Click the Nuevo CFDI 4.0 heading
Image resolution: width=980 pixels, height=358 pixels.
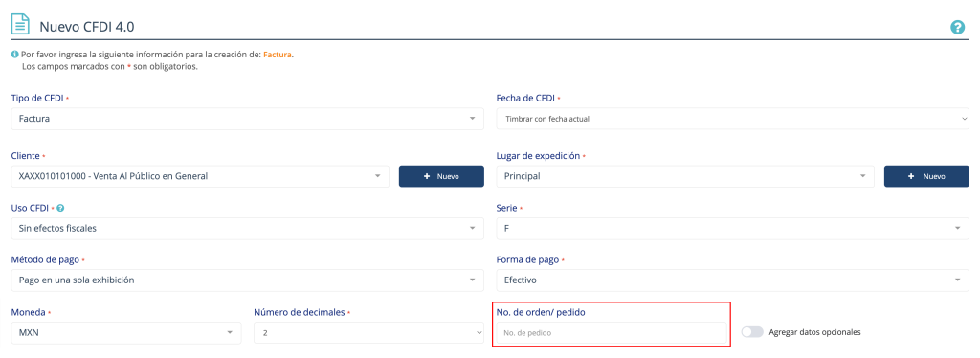pos(87,27)
